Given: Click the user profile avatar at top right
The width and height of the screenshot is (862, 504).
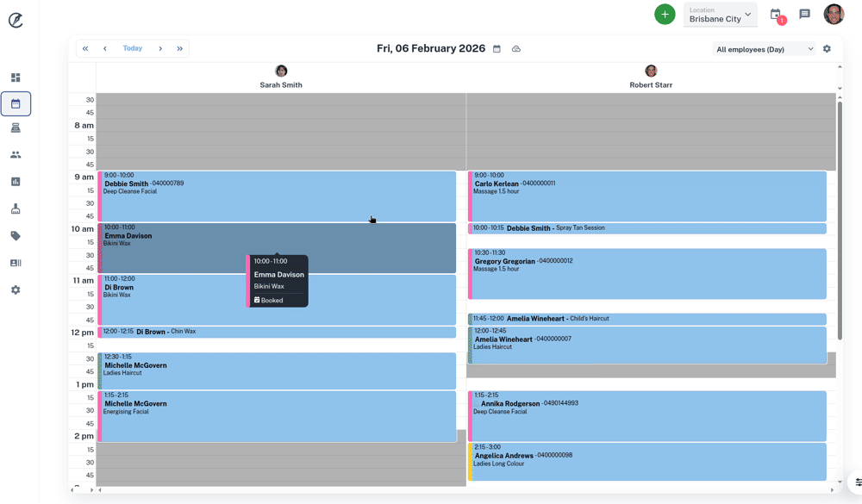Looking at the screenshot, I should [834, 14].
